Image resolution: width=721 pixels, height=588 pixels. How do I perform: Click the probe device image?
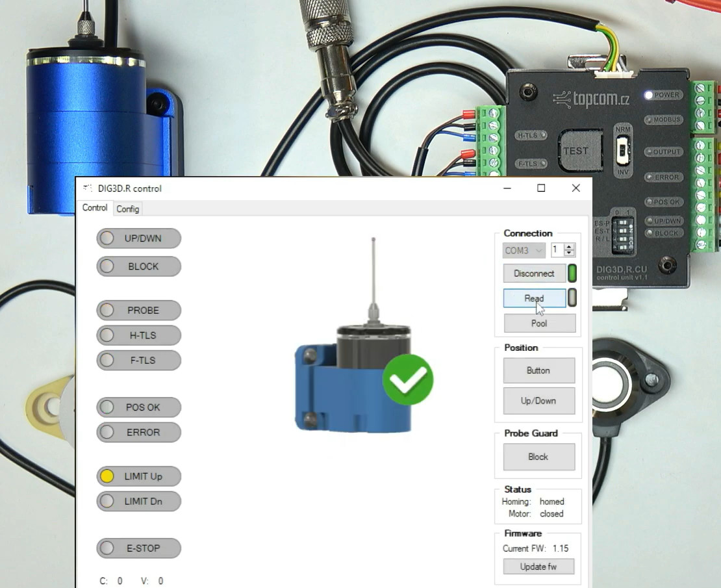pos(354,364)
